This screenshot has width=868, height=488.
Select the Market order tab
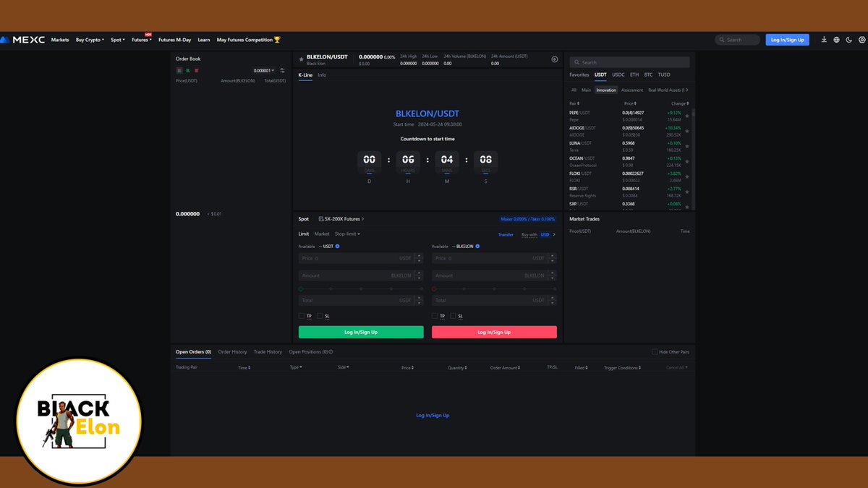[x=322, y=234]
